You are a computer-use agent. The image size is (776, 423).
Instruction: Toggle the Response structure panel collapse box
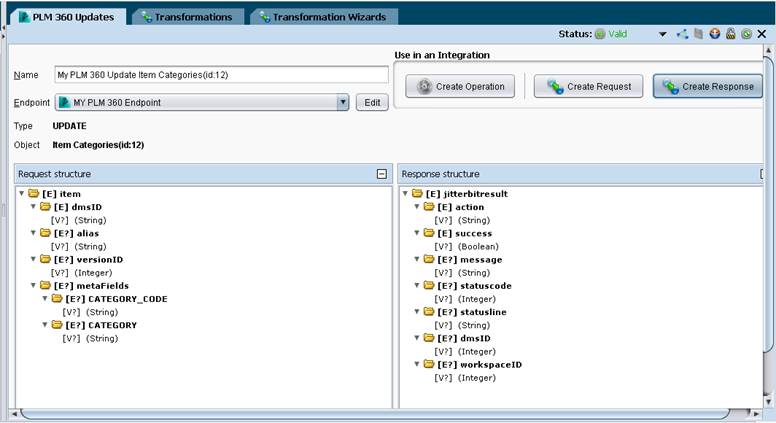[x=761, y=174]
